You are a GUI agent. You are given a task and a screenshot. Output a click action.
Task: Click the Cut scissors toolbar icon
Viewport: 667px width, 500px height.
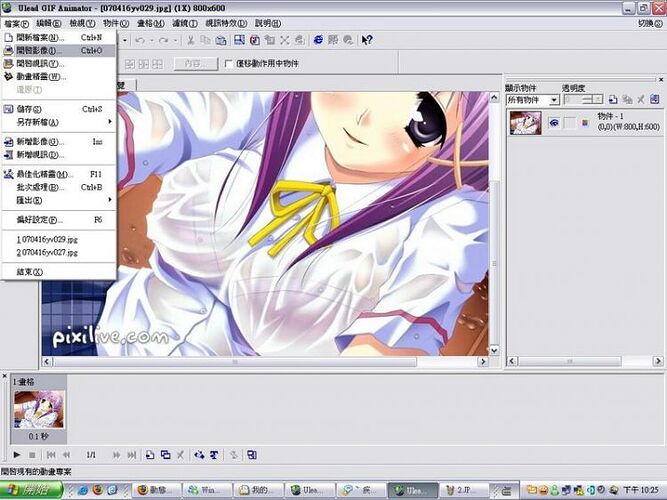tap(191, 40)
